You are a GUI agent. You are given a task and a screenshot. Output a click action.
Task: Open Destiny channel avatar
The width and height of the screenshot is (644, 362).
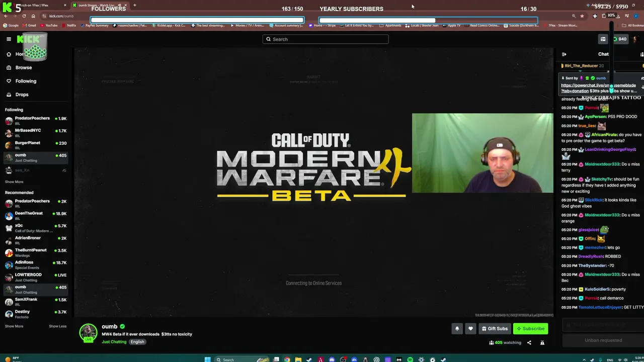[9, 314]
